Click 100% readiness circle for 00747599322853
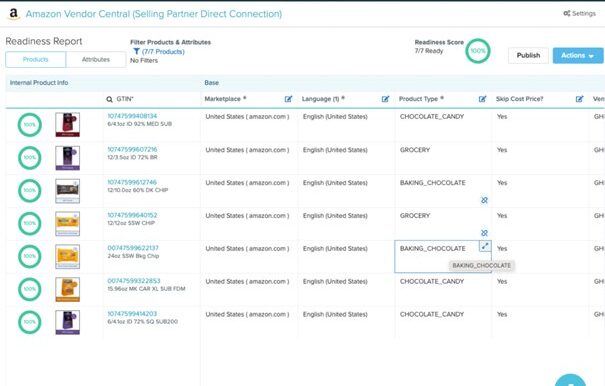This screenshot has height=386, width=605. [30, 289]
